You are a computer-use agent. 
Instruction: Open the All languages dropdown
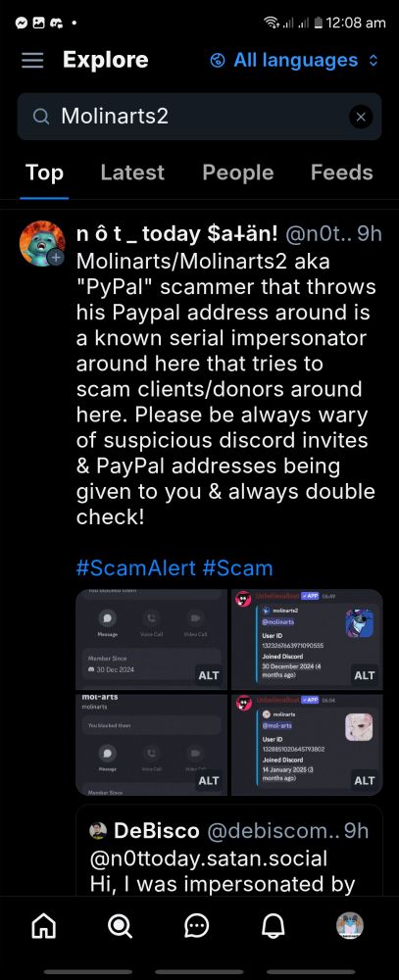[x=294, y=61]
